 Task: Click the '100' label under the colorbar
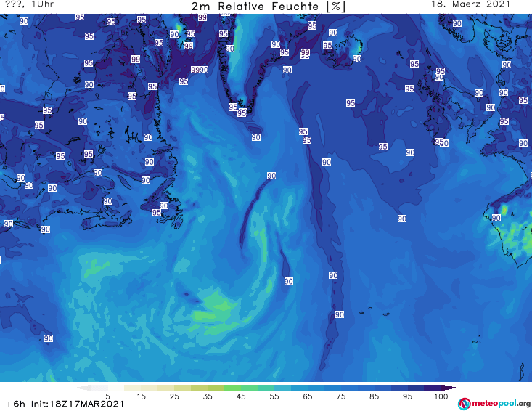pos(441,396)
